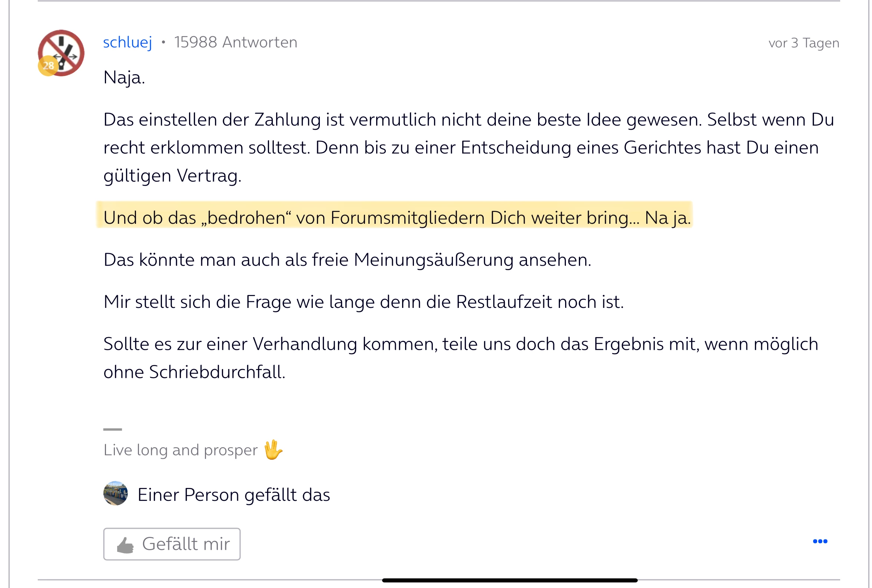
Task: Click the "freie Meinungsäußerung" sentence
Action: click(347, 260)
